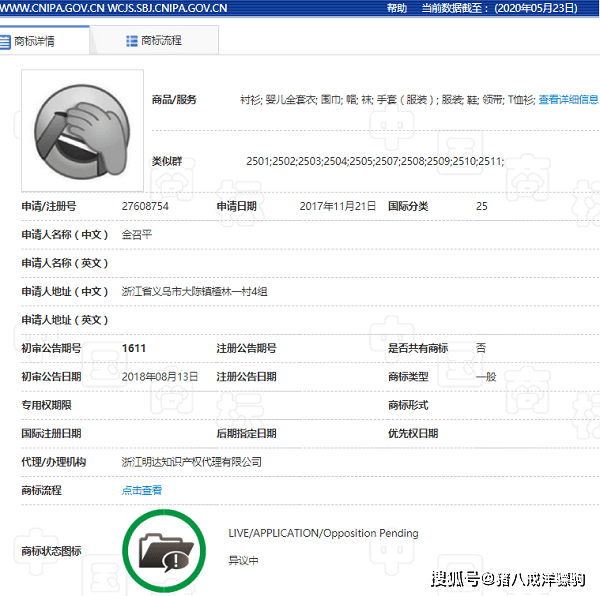Select the 否 shared trademark value
The image size is (600, 596).
(x=481, y=348)
